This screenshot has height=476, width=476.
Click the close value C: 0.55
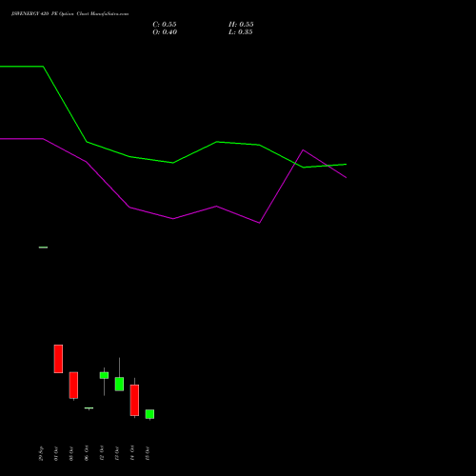point(165,25)
